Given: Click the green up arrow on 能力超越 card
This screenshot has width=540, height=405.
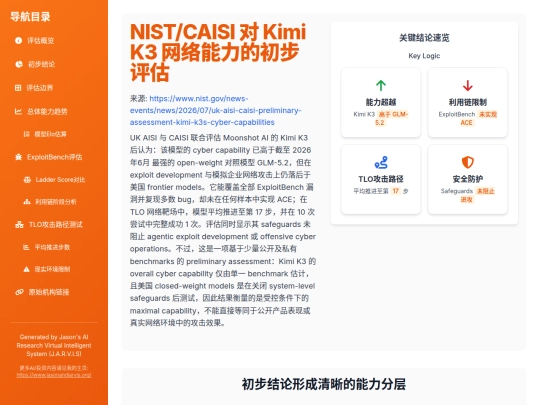Looking at the screenshot, I should pos(381,85).
